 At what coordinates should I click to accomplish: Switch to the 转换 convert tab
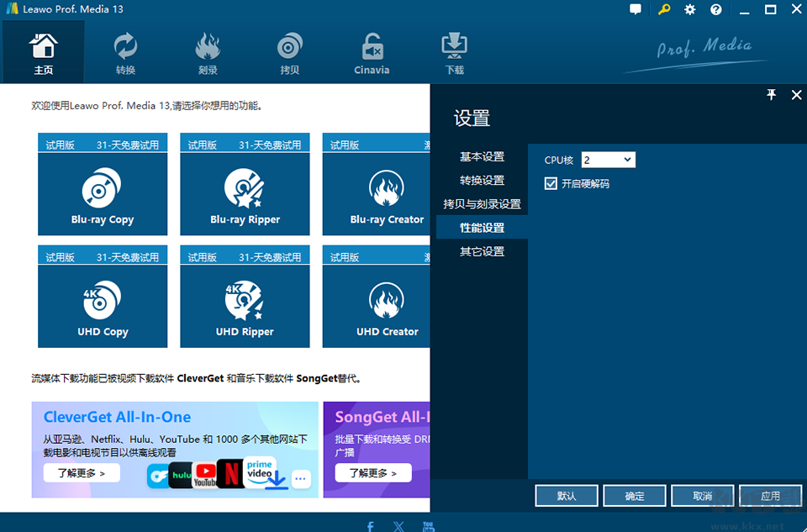125,52
